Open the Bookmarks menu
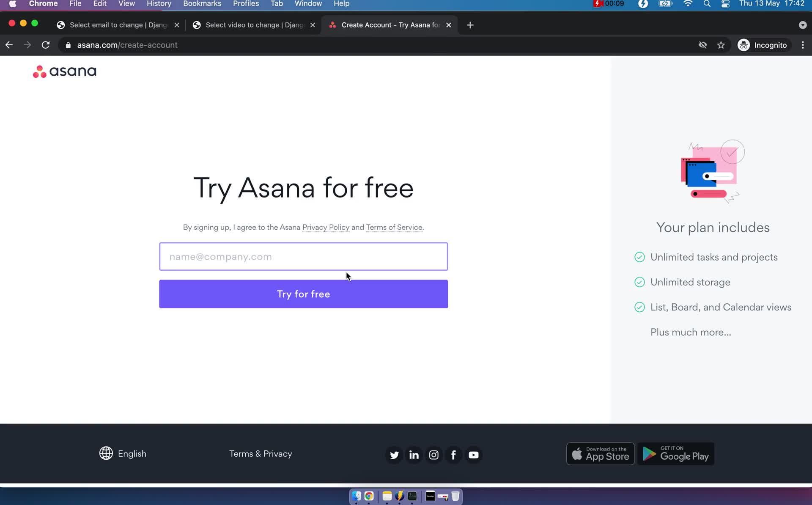 pos(202,4)
